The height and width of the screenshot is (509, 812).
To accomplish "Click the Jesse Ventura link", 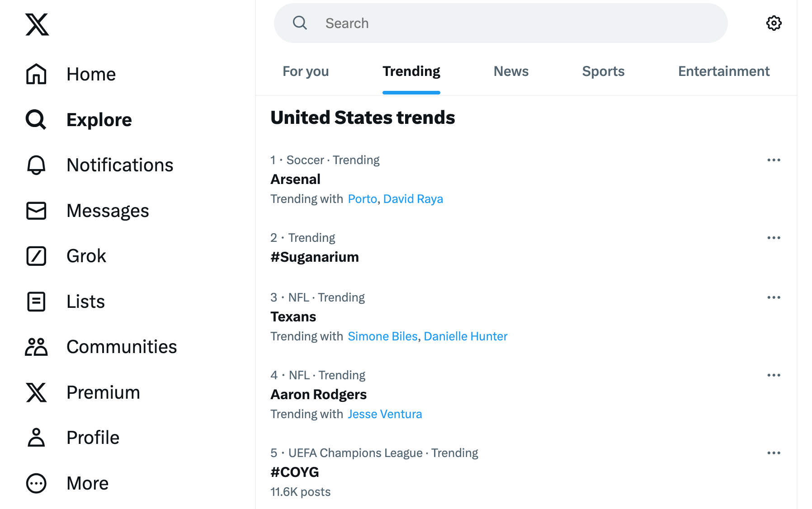I will click(x=385, y=414).
